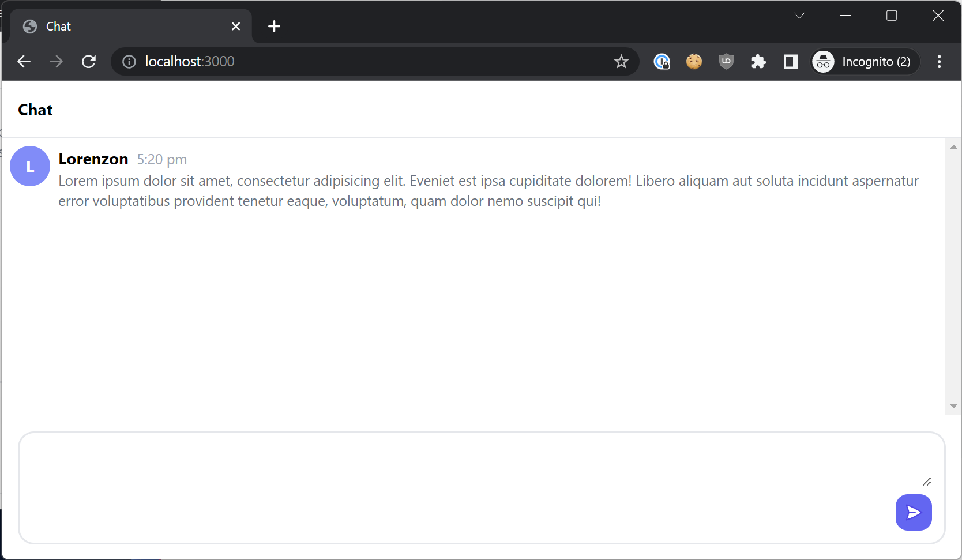The width and height of the screenshot is (962, 560).
Task: Reload the localhost:3000 page
Action: pyautogui.click(x=89, y=61)
